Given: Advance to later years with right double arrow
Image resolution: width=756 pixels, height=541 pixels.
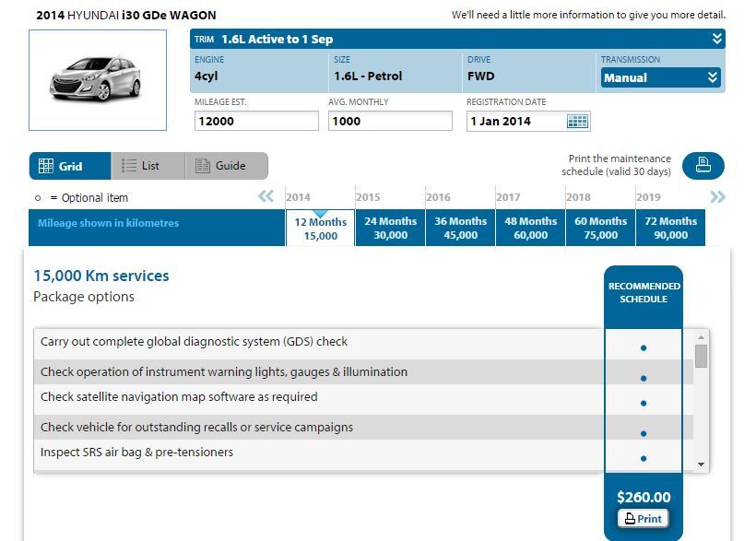Looking at the screenshot, I should (x=717, y=196).
